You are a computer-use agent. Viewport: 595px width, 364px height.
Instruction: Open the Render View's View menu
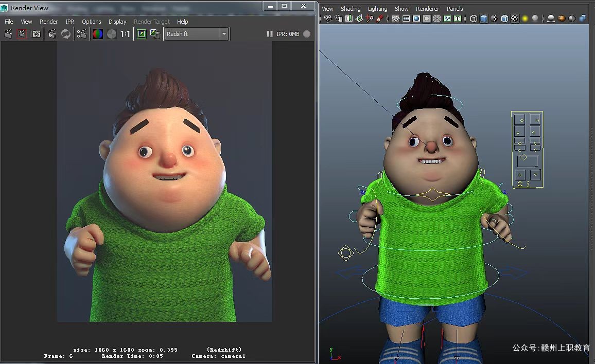pyautogui.click(x=26, y=22)
